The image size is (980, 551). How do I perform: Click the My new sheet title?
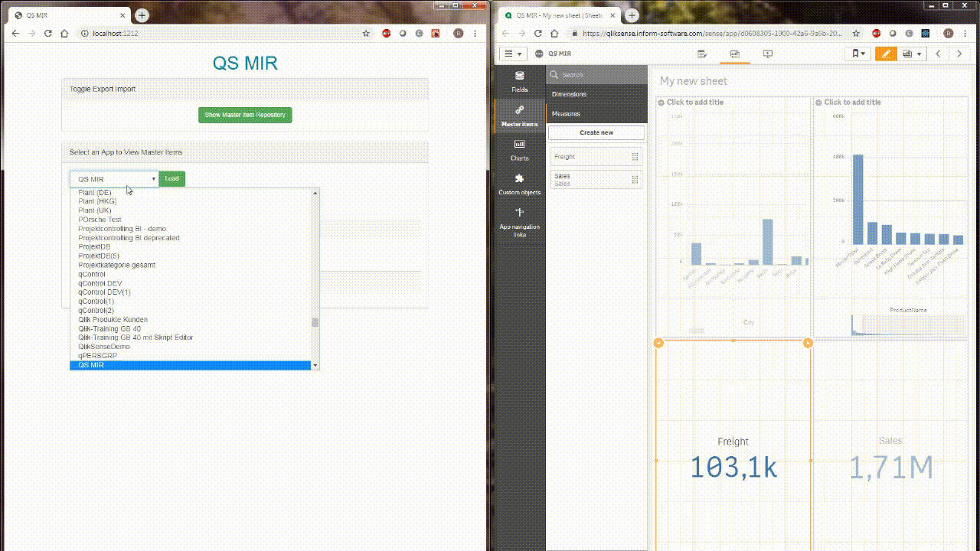[694, 81]
